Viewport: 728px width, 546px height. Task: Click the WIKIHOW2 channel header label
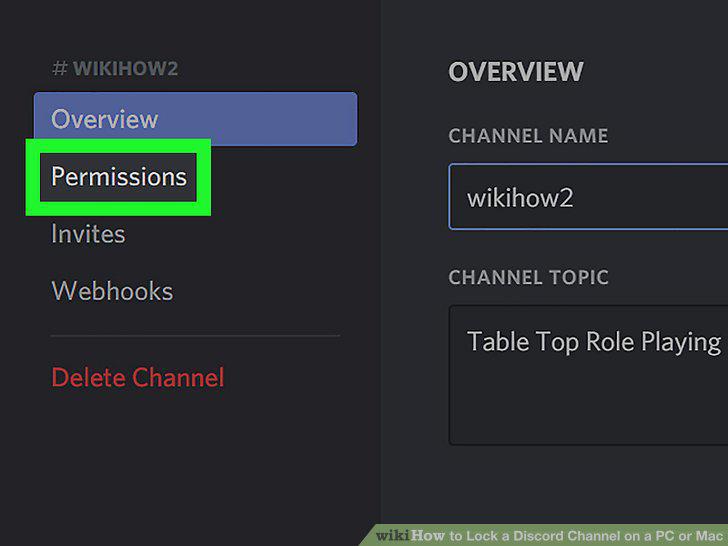[125, 69]
